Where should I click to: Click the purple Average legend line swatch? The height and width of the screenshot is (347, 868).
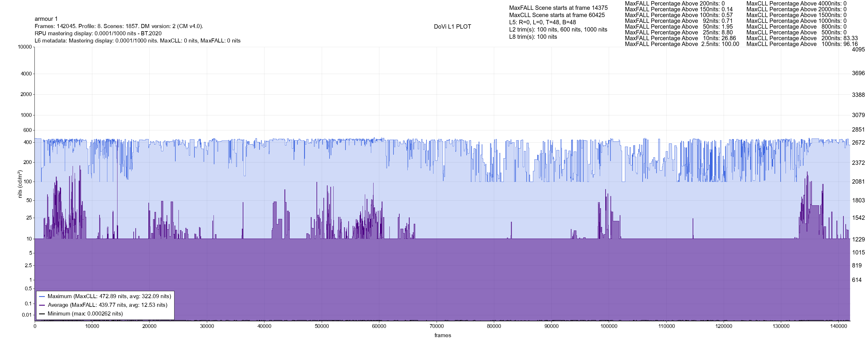(42, 305)
